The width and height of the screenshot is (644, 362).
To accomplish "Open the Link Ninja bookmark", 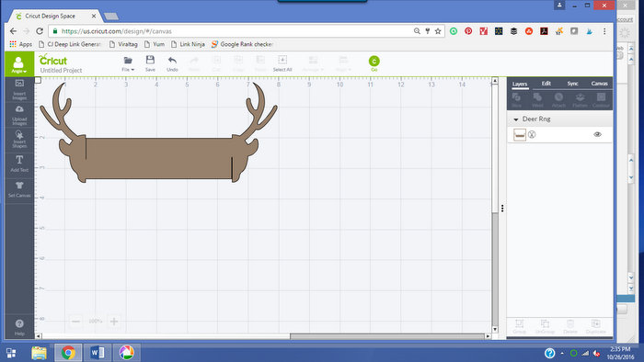I will [188, 44].
